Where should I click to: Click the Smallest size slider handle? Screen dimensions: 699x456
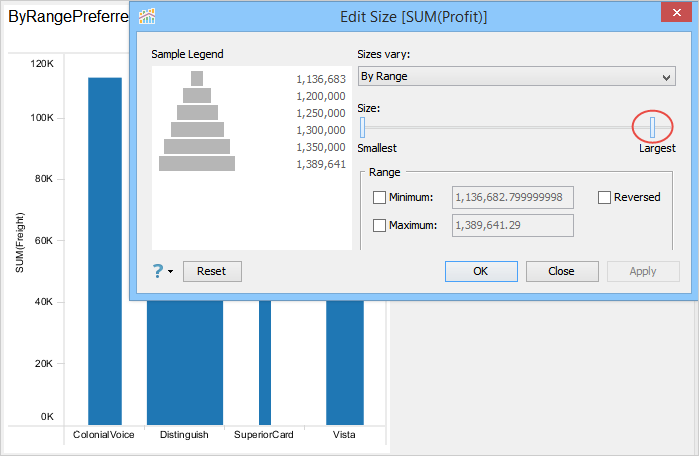(x=362, y=127)
